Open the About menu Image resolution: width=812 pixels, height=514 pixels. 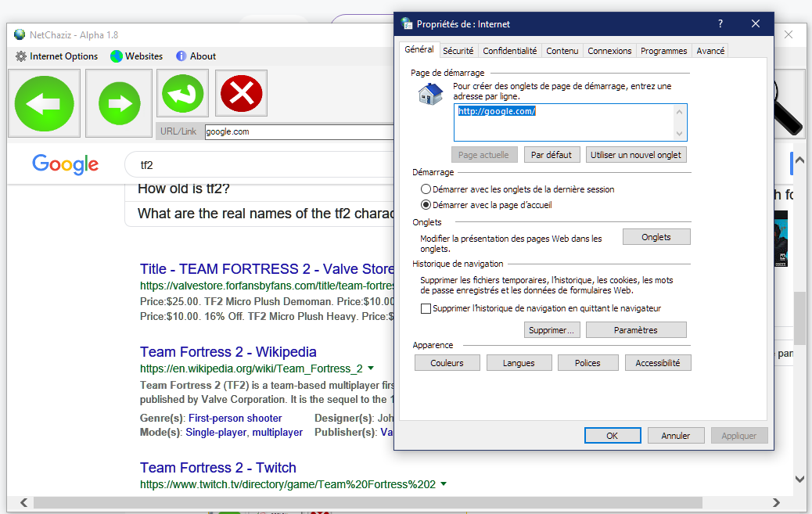pyautogui.click(x=196, y=56)
